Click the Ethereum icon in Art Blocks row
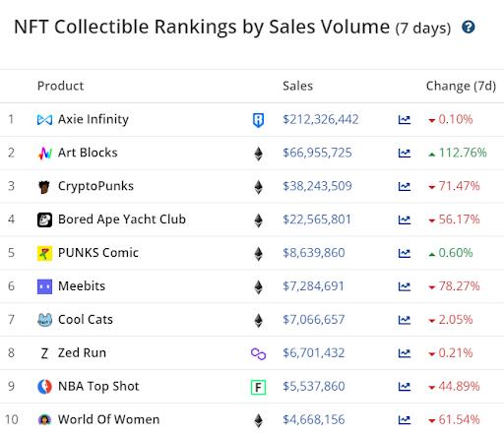The height and width of the screenshot is (436, 504). pos(259,154)
